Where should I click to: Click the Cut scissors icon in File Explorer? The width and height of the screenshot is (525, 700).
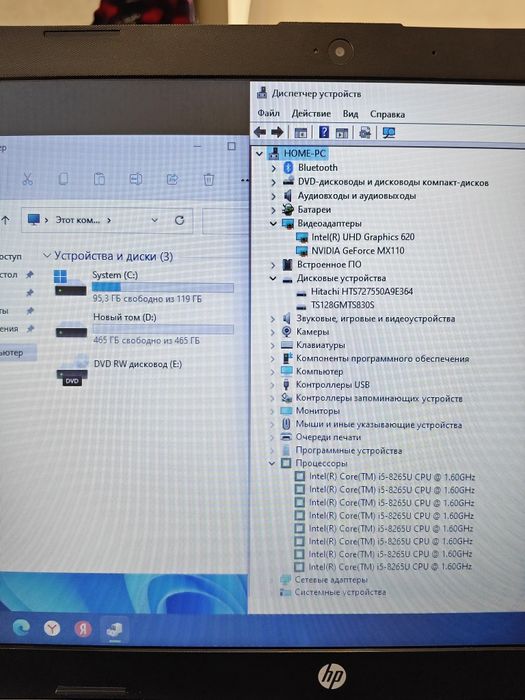(x=27, y=179)
